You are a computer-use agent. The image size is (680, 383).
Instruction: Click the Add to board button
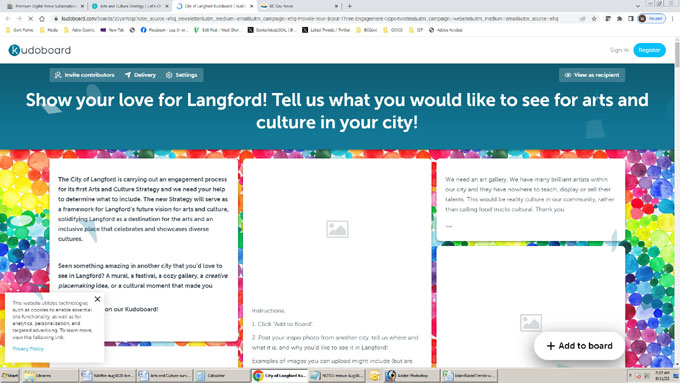(x=579, y=346)
